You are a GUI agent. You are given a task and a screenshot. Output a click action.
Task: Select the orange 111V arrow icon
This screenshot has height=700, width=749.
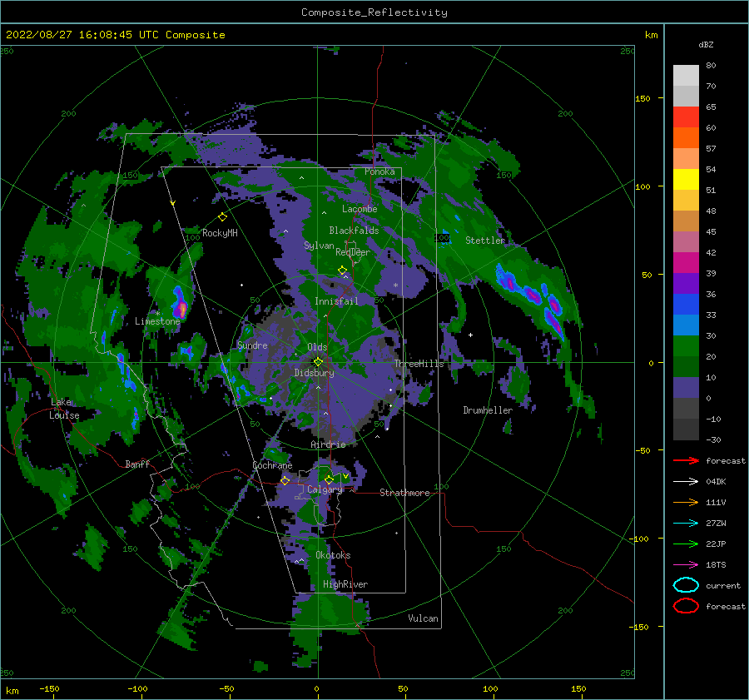[686, 502]
